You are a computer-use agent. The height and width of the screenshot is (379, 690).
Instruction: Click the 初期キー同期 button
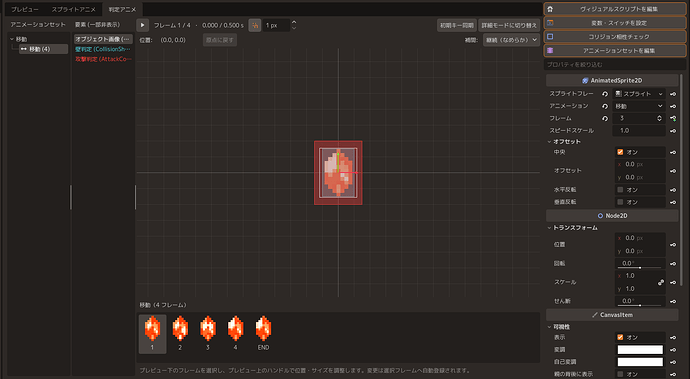coord(457,26)
